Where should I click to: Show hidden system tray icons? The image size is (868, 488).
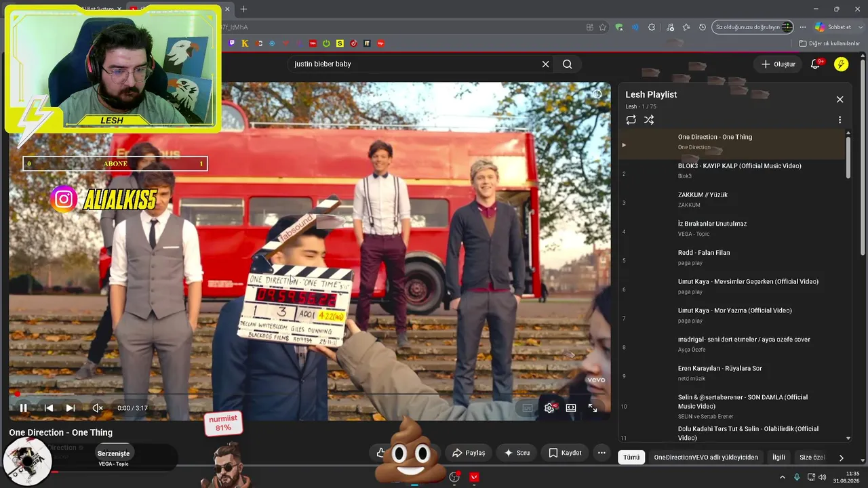[x=782, y=477]
